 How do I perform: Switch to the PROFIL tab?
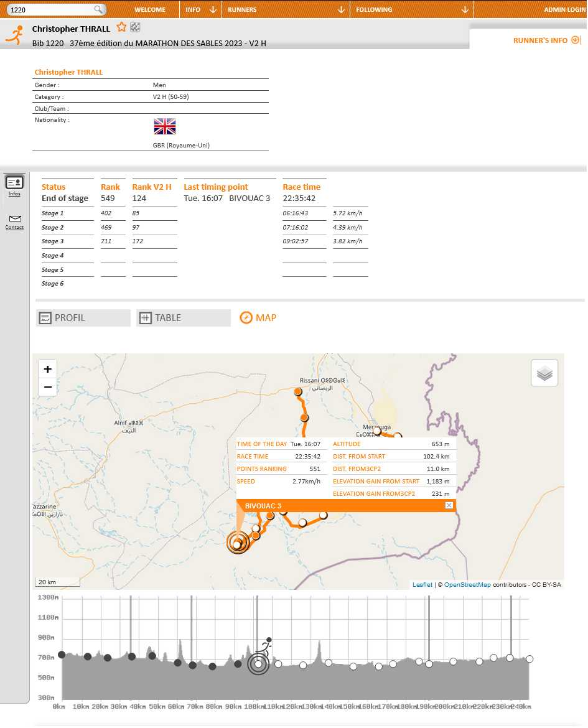[x=83, y=318]
